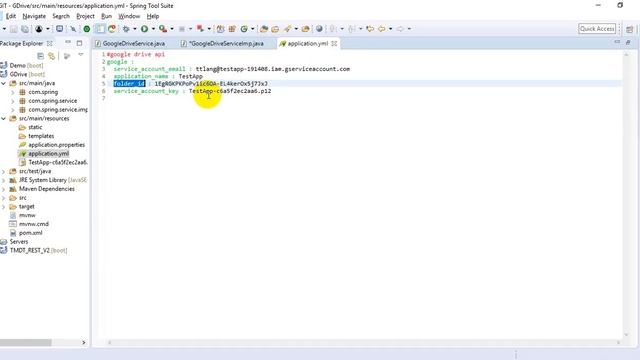Collapse the src/main/java folder
640x360 pixels.
point(4,83)
